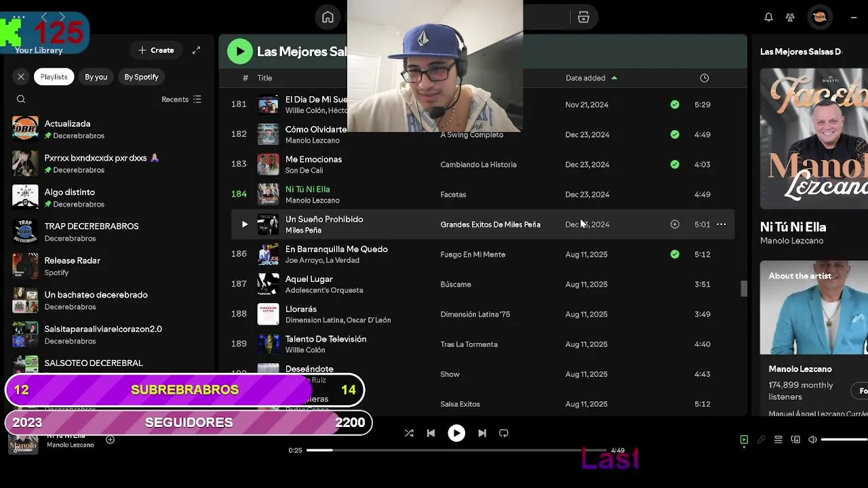Viewport: 868px width, 488px height.
Task: Open the play queue
Action: point(778,440)
